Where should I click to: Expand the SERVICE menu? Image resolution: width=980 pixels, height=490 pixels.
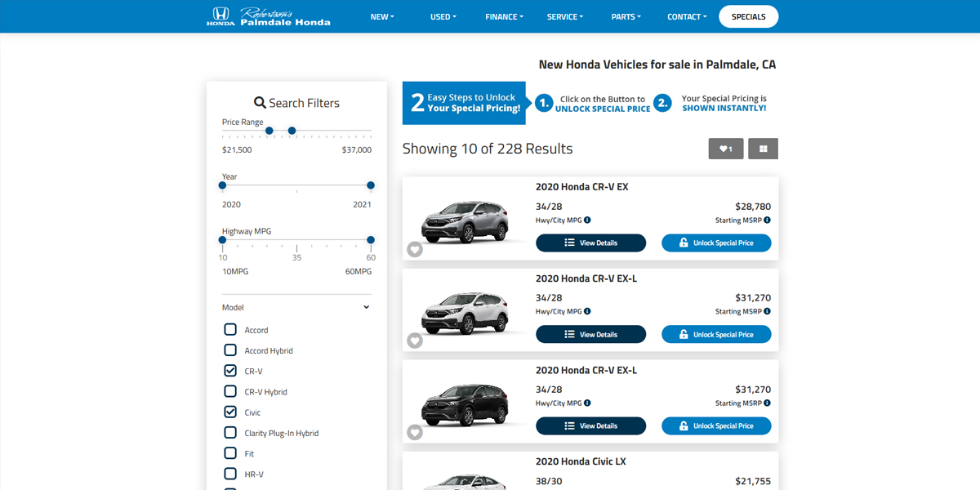(x=565, y=16)
